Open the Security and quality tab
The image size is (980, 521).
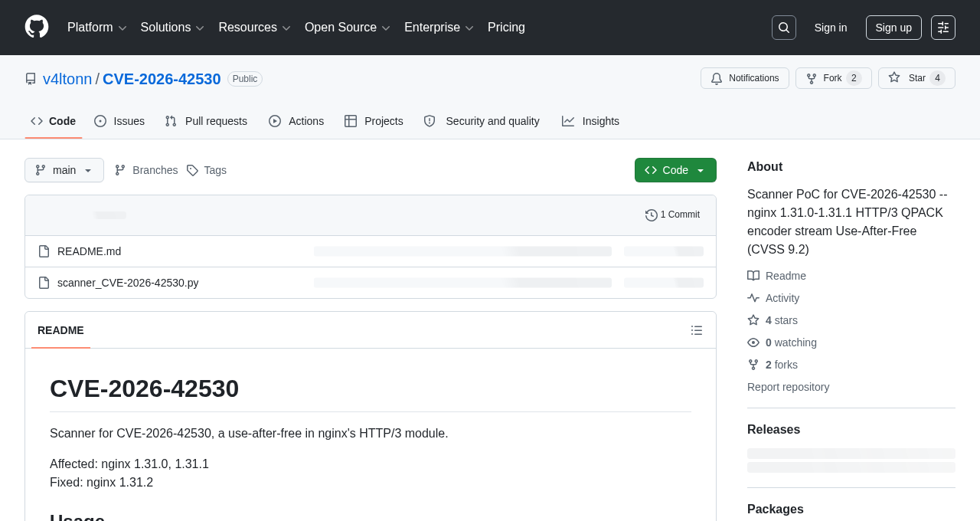[x=482, y=121]
